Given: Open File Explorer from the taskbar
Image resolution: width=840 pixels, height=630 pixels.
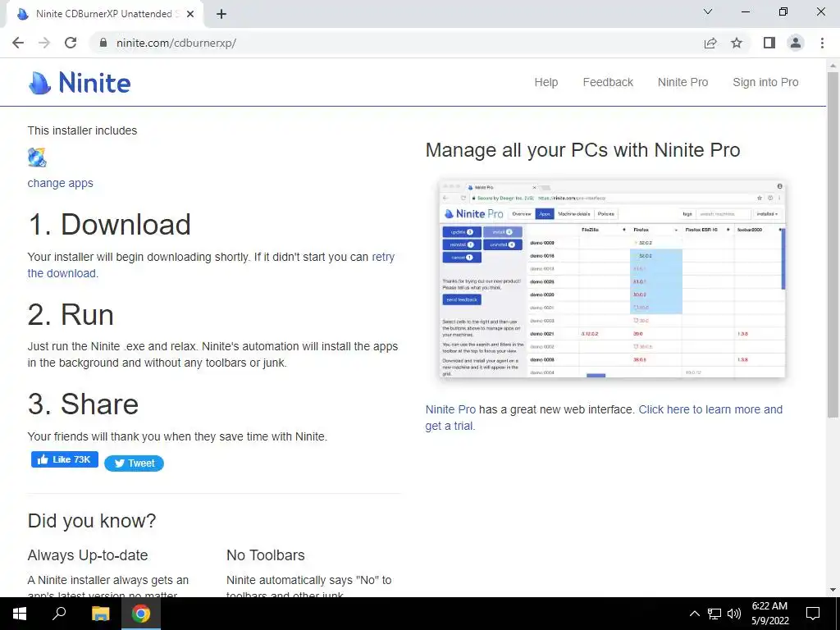Looking at the screenshot, I should click(100, 614).
